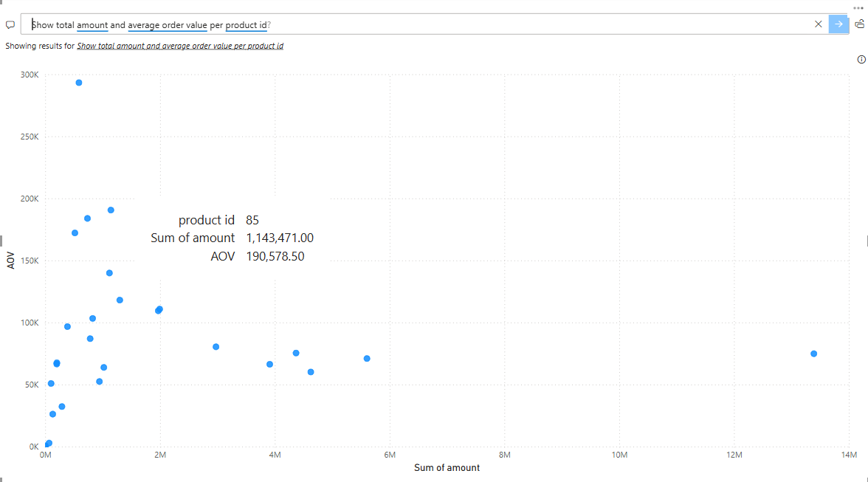Screen dimensions: 868x482
Task: Click the info icon below the toolbar
Action: [x=861, y=60]
